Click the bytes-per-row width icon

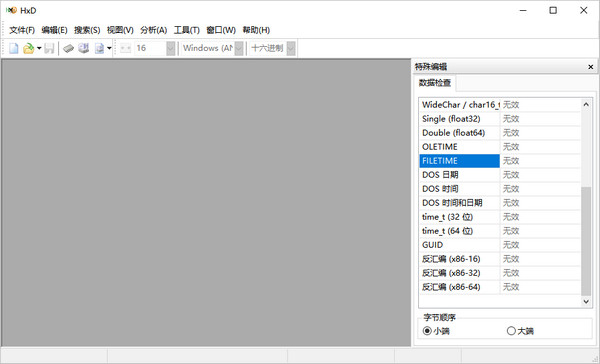pos(125,48)
